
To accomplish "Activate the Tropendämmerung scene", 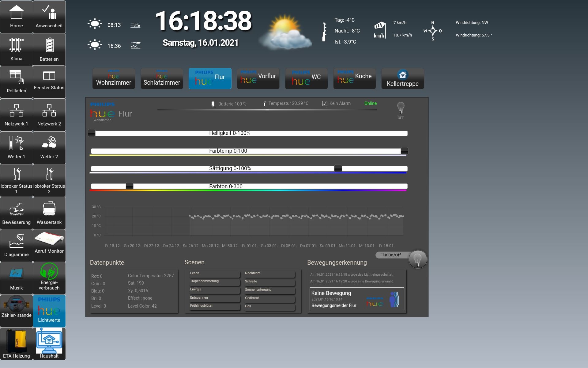I will [214, 282].
